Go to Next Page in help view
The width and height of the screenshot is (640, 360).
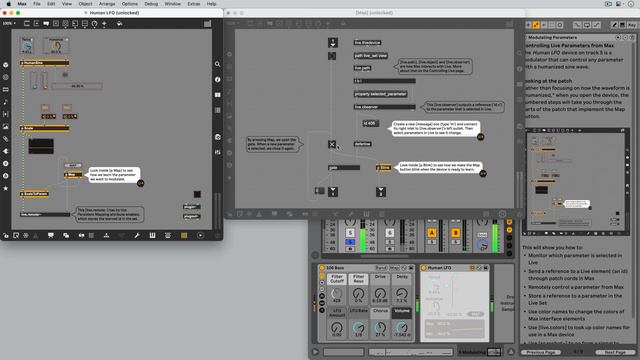click(615, 352)
